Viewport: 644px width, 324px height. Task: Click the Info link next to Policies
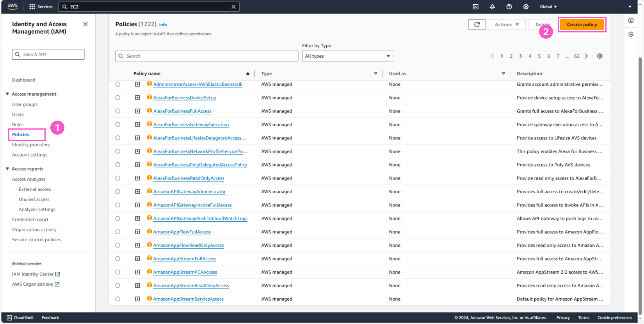[x=163, y=25]
